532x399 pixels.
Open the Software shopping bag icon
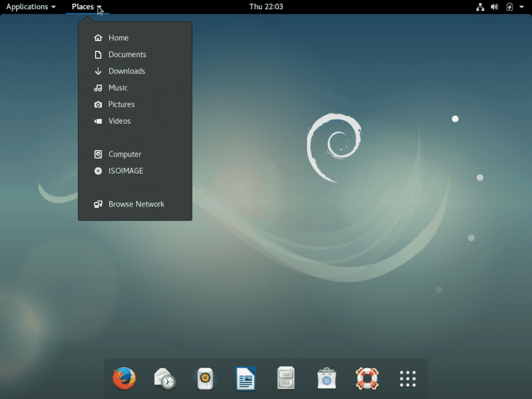[327, 378]
